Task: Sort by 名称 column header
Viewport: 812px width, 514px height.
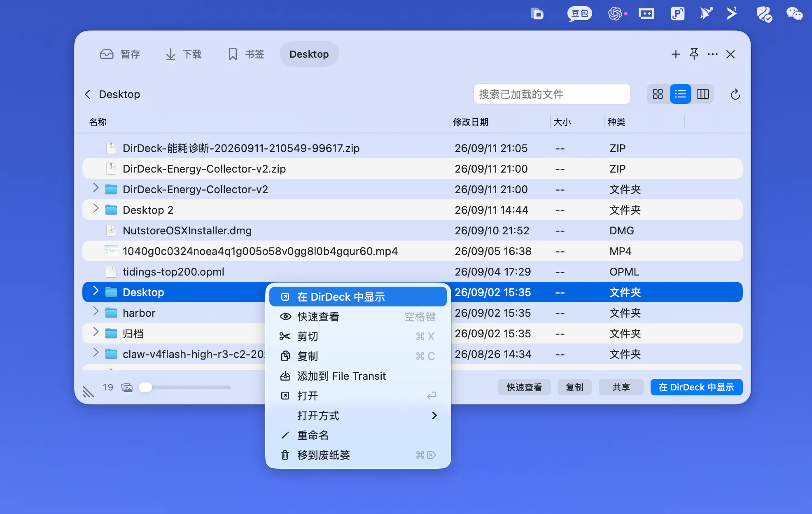Action: (98, 122)
